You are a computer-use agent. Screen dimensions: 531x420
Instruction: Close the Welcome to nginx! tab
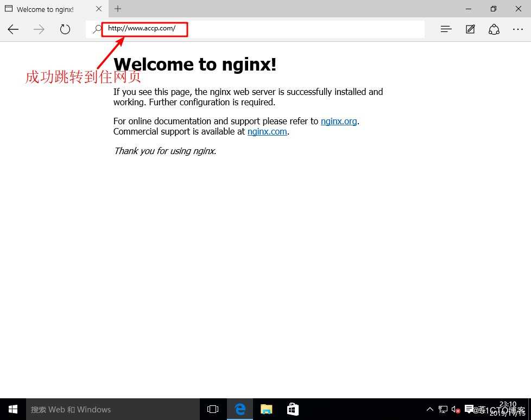[x=99, y=9]
